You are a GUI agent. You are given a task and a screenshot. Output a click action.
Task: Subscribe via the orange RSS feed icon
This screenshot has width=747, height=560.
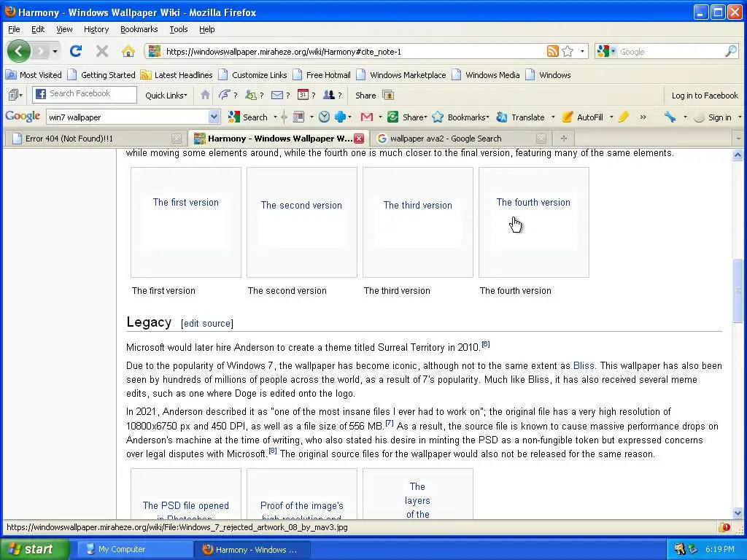tap(553, 52)
